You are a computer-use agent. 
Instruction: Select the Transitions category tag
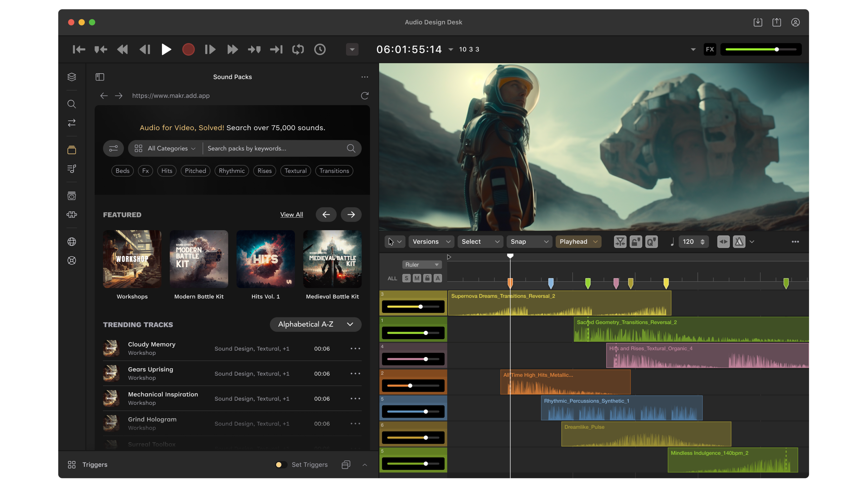[x=334, y=171]
